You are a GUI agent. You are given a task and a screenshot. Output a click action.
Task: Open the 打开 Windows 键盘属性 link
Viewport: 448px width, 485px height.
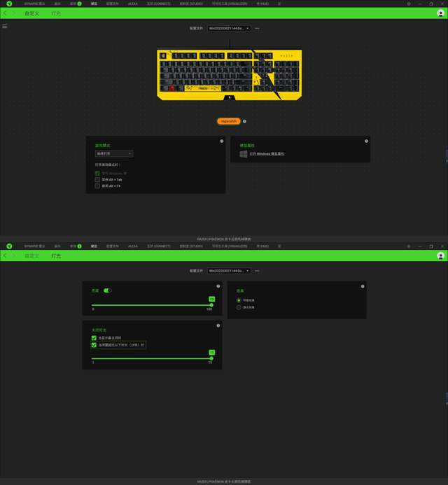[x=267, y=153]
